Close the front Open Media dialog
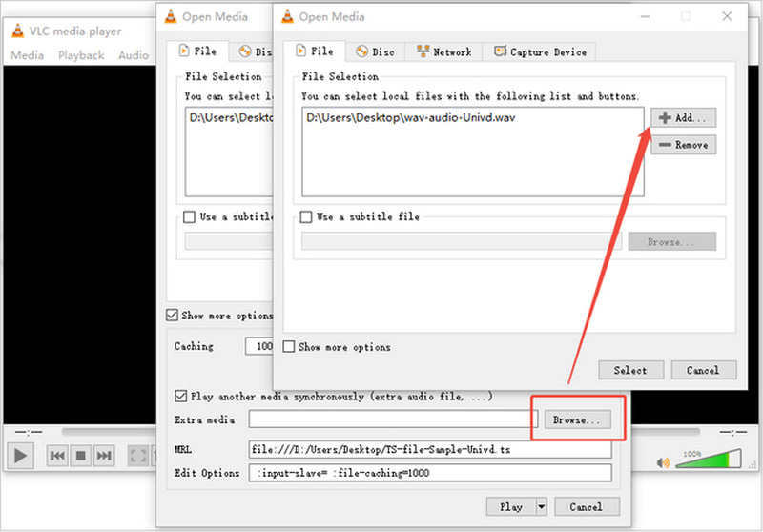This screenshot has width=763, height=532. pyautogui.click(x=727, y=16)
